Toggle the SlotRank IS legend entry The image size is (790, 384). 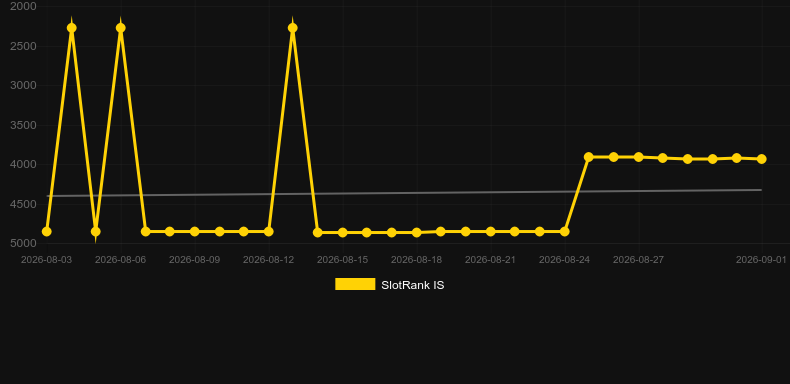(389, 285)
